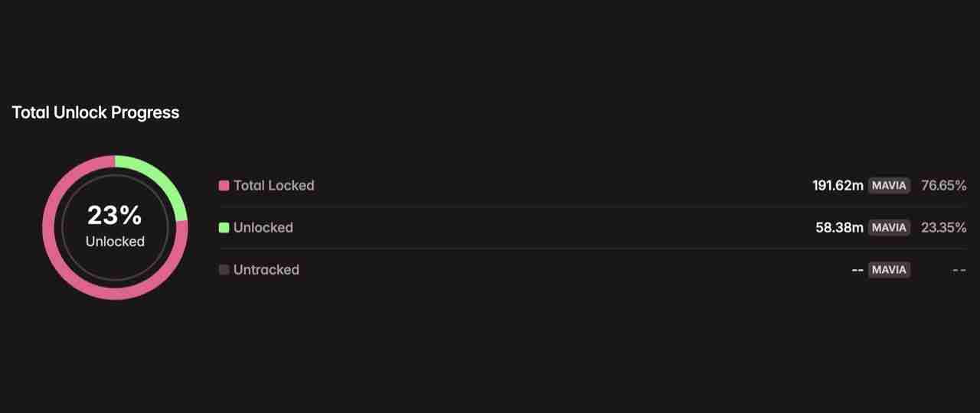Click the Unlocked legend label
The image size is (980, 413).
click(263, 227)
